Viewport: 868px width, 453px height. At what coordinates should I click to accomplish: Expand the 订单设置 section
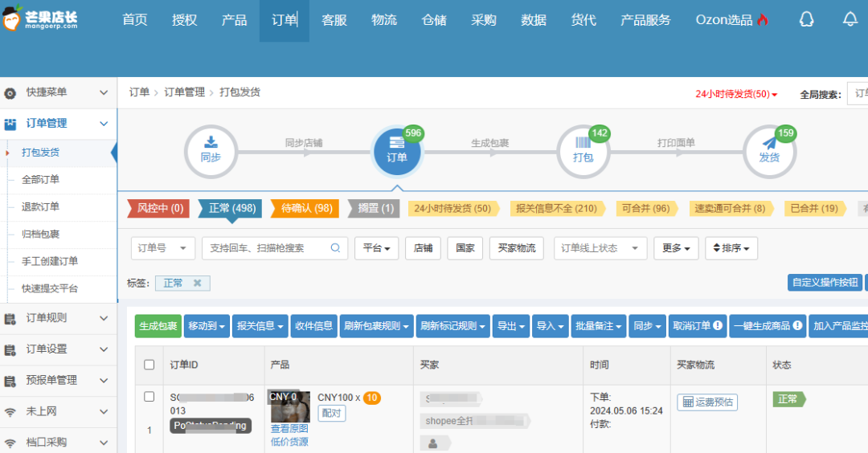click(104, 349)
